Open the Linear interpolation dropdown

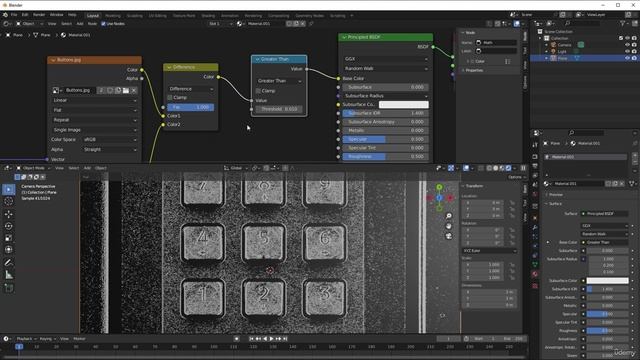pos(94,100)
